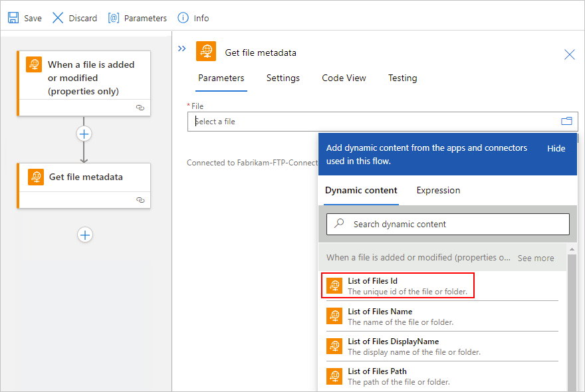Click the folder picker icon in File field
Image resolution: width=585 pixels, height=392 pixels.
tap(566, 121)
